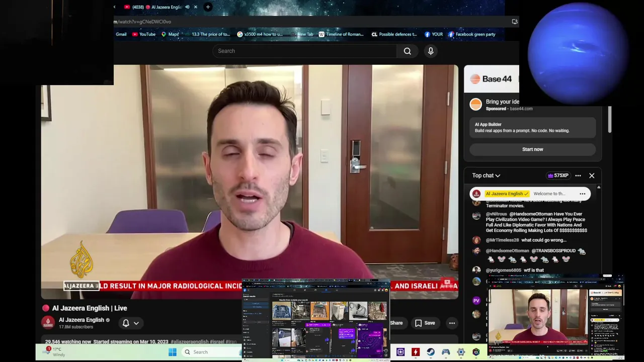Click the chat scrollbar up arrow
The image size is (644, 362).
pyautogui.click(x=598, y=188)
